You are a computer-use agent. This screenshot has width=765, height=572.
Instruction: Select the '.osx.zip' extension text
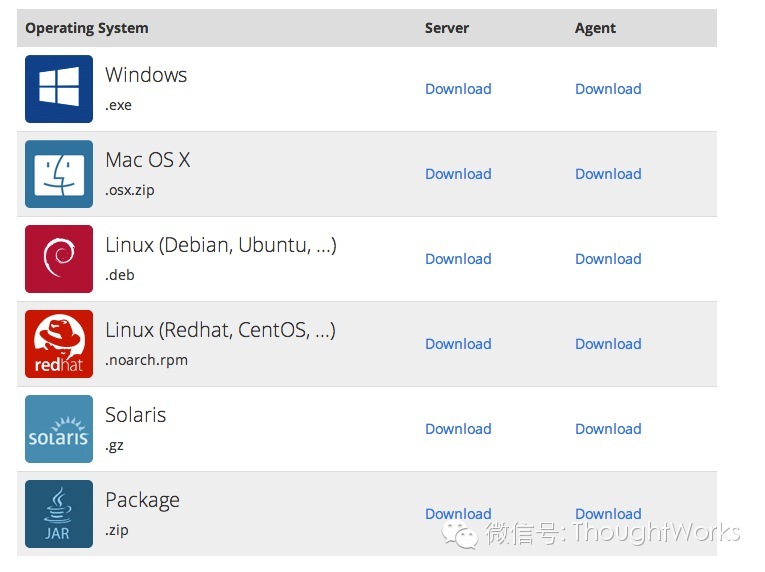[130, 190]
